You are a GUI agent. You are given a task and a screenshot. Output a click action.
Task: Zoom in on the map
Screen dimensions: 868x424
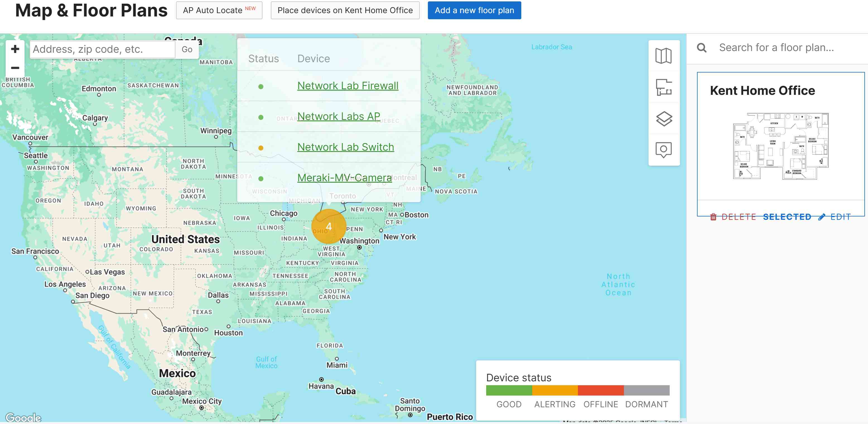click(15, 49)
